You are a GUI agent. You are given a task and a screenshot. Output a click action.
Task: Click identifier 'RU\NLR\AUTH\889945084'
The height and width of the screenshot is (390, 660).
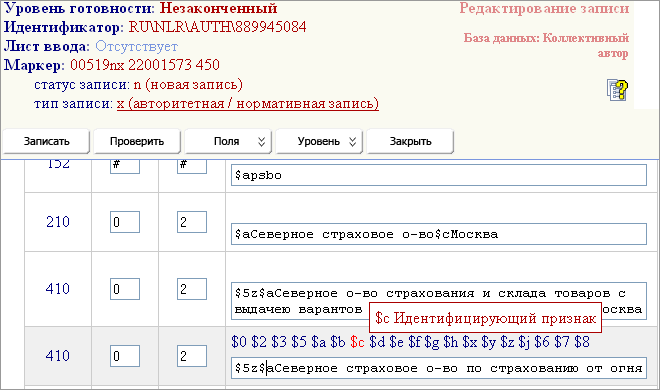click(x=217, y=27)
